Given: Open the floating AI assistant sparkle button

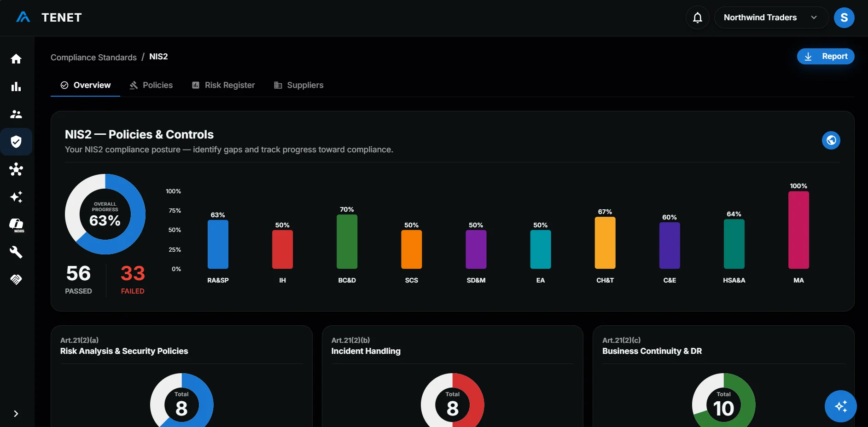Looking at the screenshot, I should (x=841, y=406).
